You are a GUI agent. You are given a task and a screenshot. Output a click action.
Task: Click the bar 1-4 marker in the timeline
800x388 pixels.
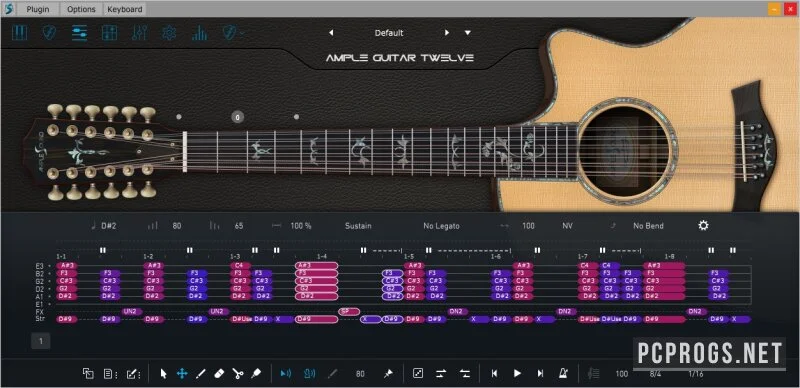321,256
